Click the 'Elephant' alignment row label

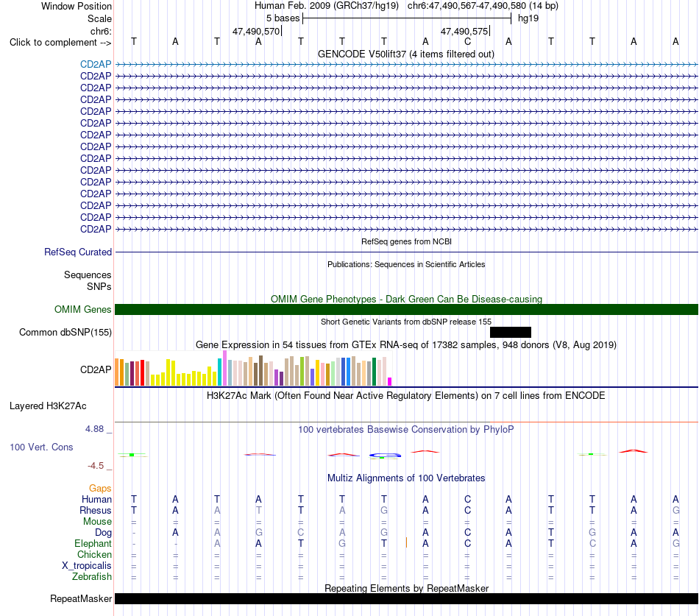click(x=93, y=543)
